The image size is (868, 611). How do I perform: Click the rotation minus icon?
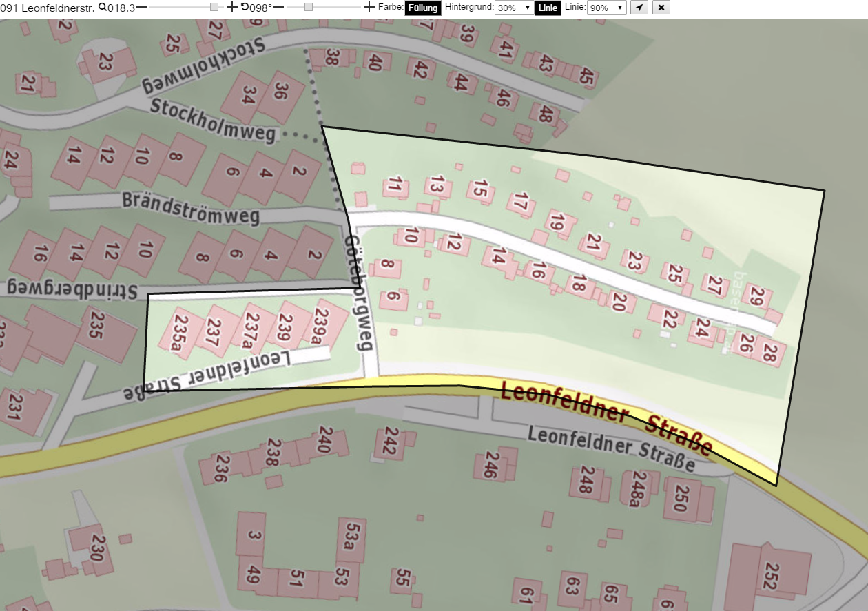[278, 8]
